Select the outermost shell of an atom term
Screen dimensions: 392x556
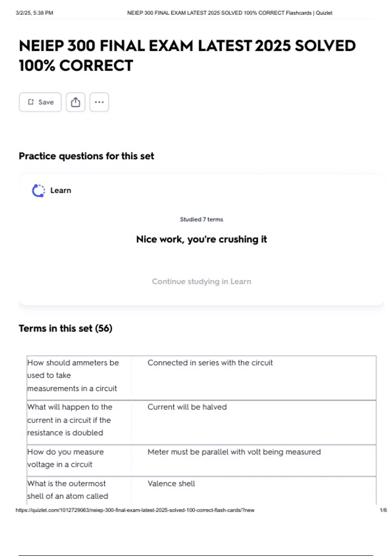(67, 490)
